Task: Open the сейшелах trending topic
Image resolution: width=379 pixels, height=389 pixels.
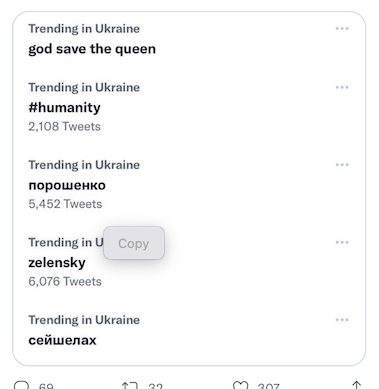Action: 62,340
